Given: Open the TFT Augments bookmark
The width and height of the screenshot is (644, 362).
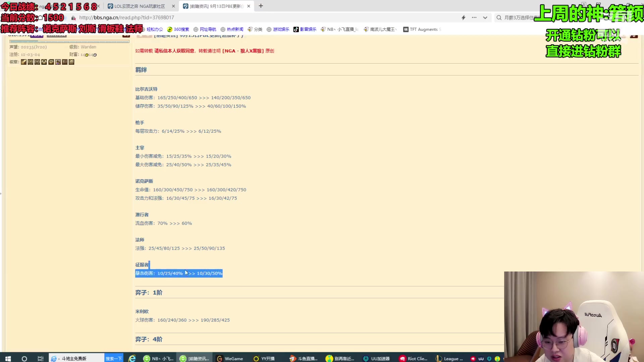Looking at the screenshot, I should tap(422, 29).
